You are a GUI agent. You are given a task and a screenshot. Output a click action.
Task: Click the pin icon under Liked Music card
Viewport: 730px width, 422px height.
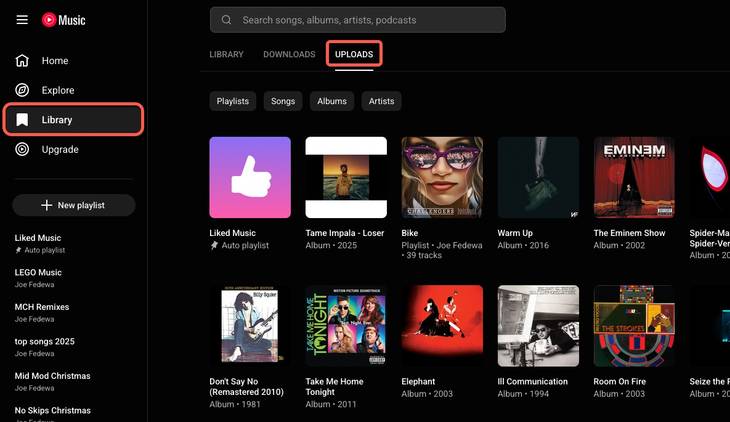click(x=214, y=245)
